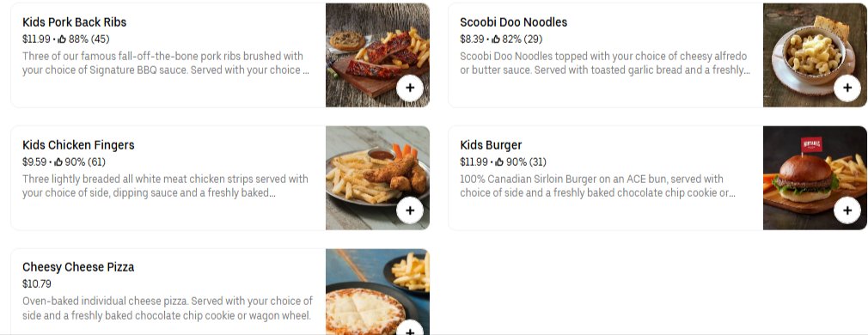This screenshot has width=868, height=335.
Task: Click thumbs-up rating icon for Kids Chicken Fingers
Action: [58, 162]
